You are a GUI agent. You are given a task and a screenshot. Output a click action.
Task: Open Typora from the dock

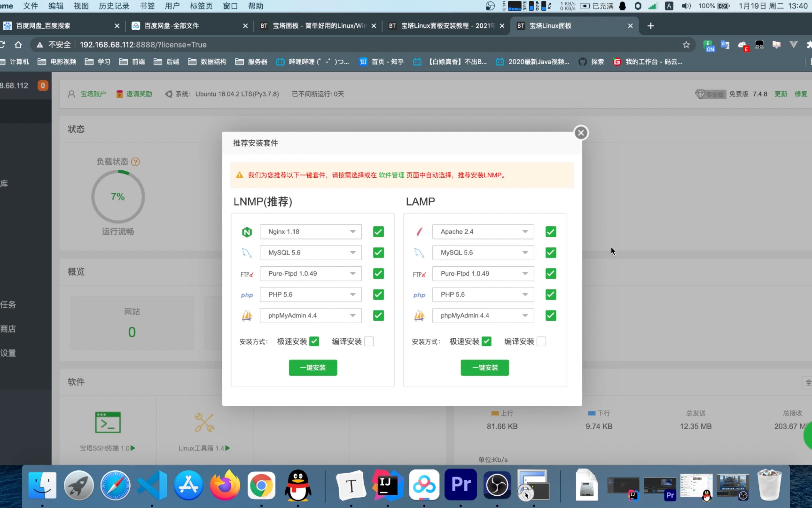pyautogui.click(x=351, y=485)
